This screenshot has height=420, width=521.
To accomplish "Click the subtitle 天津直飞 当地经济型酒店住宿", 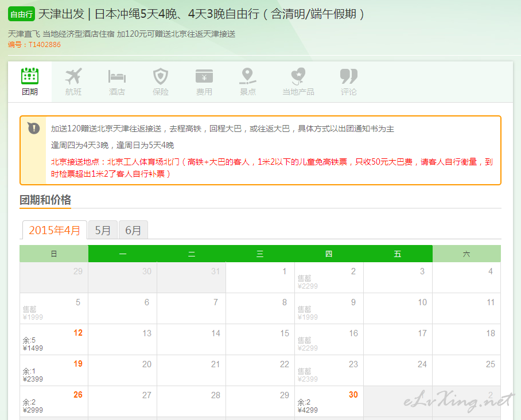I will coord(122,34).
